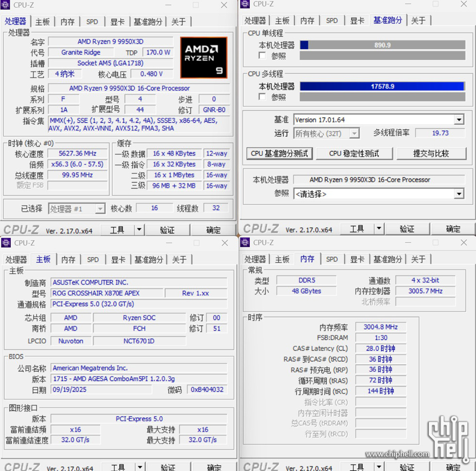
Task: Click the 核心速度 5627.36 MHz field
Action: [x=78, y=154]
